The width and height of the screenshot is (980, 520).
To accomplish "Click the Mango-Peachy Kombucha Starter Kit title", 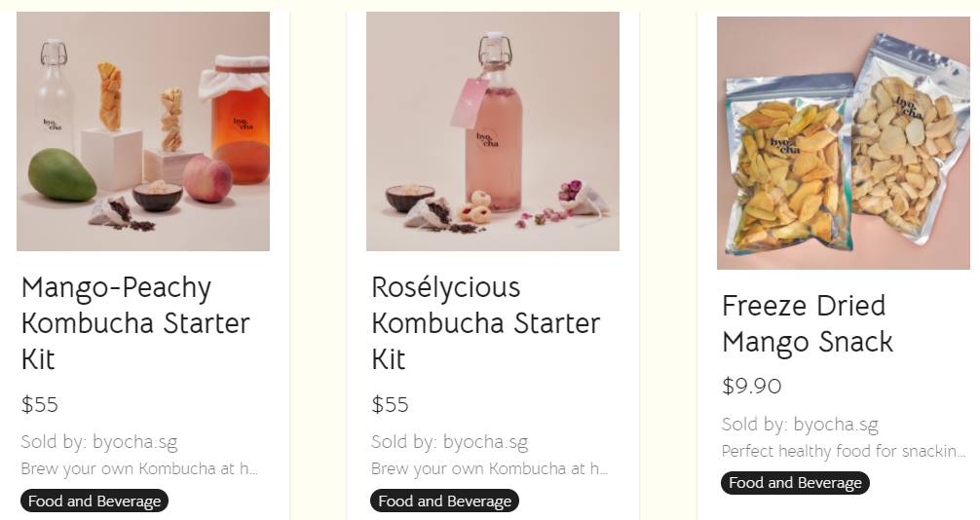I will click(x=135, y=322).
